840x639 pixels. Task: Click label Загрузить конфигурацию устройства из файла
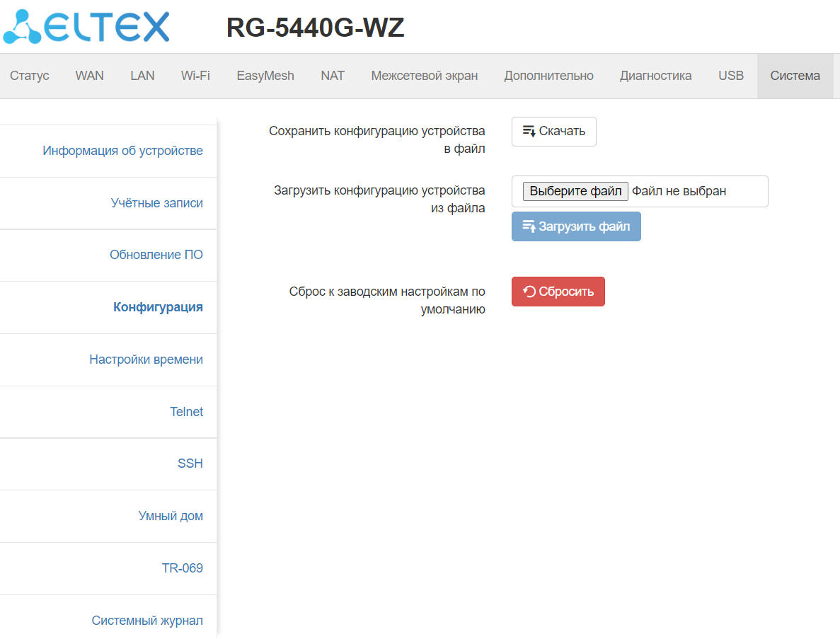pyautogui.click(x=379, y=200)
